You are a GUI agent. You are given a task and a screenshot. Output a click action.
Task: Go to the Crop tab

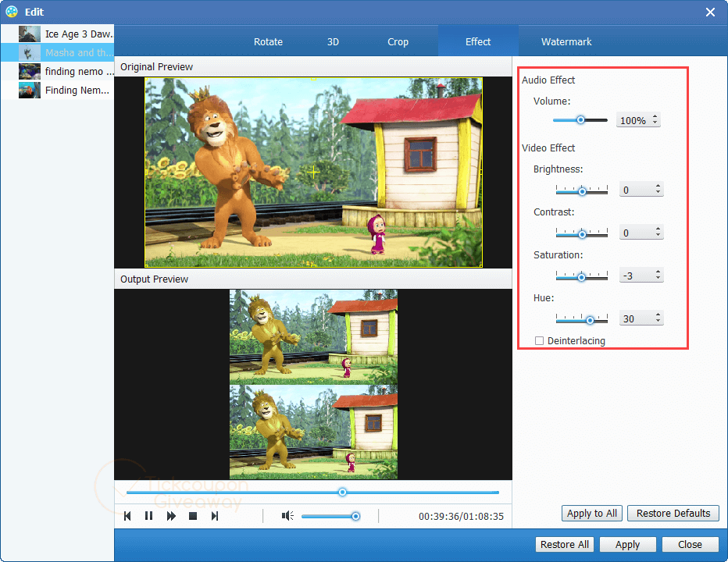tap(398, 42)
